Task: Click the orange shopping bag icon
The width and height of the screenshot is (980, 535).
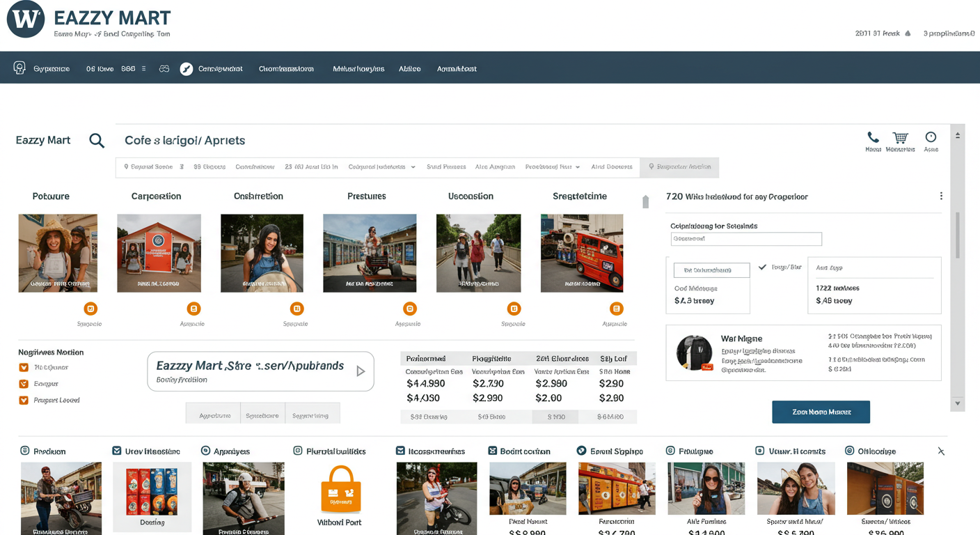Action: [x=340, y=490]
